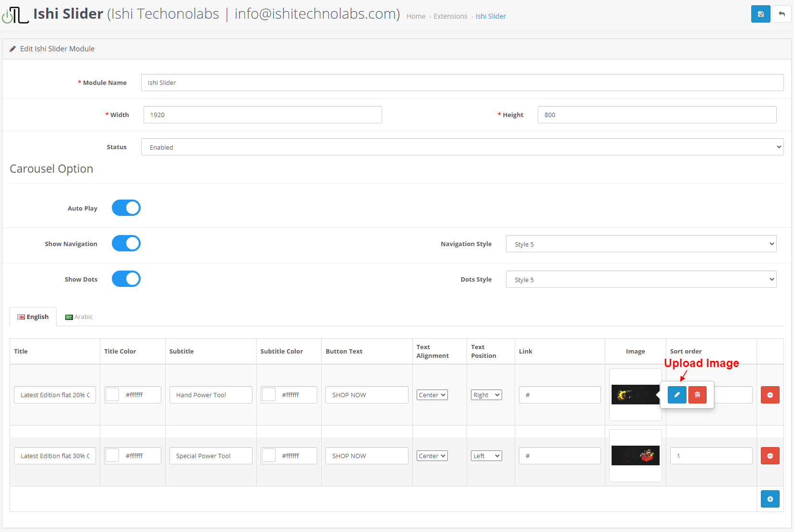Add a new slide with plus button
794x532 pixels.
[x=770, y=499]
